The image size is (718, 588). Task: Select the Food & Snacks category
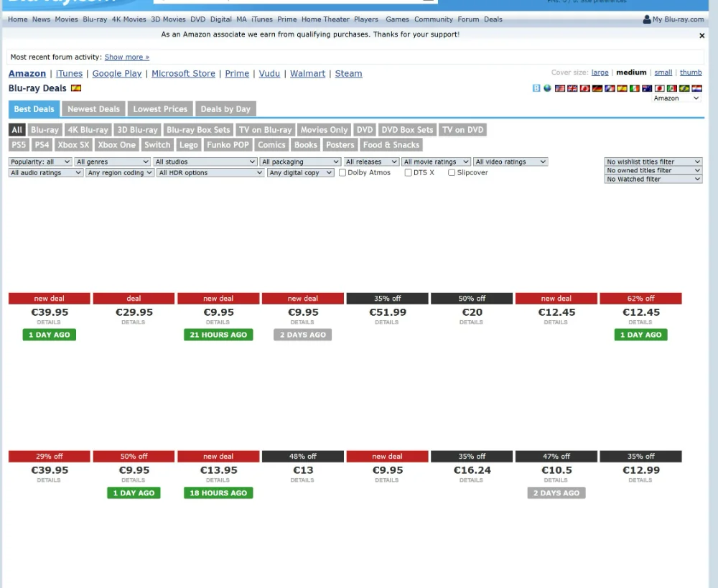[391, 145]
